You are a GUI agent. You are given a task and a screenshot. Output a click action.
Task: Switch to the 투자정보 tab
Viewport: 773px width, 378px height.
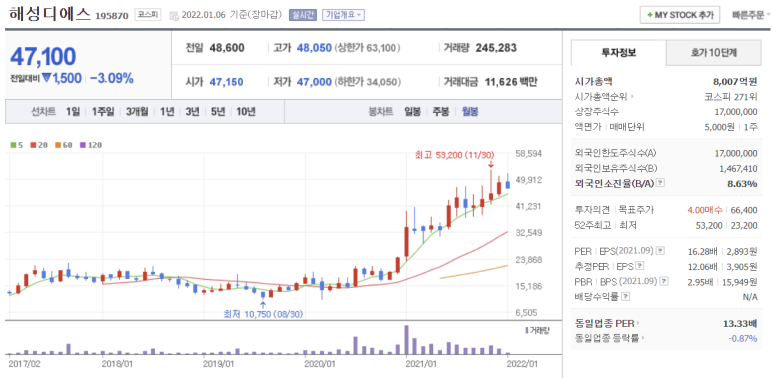pos(619,53)
